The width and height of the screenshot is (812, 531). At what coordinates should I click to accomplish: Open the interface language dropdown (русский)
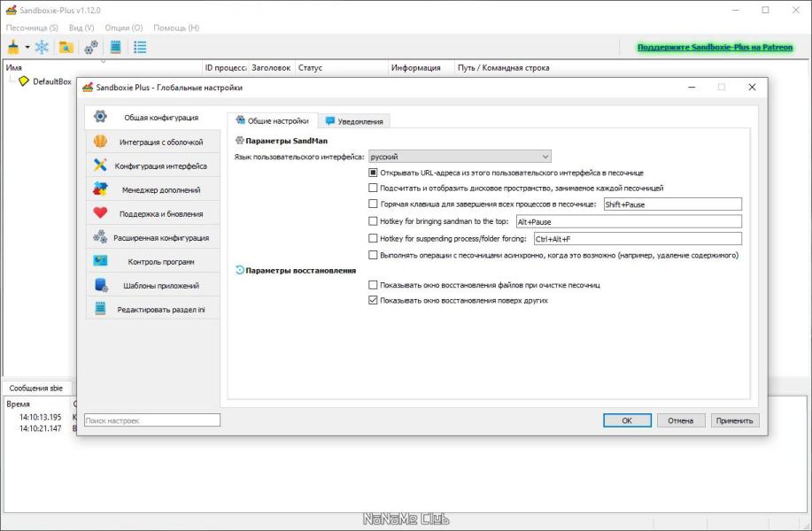[x=460, y=157]
